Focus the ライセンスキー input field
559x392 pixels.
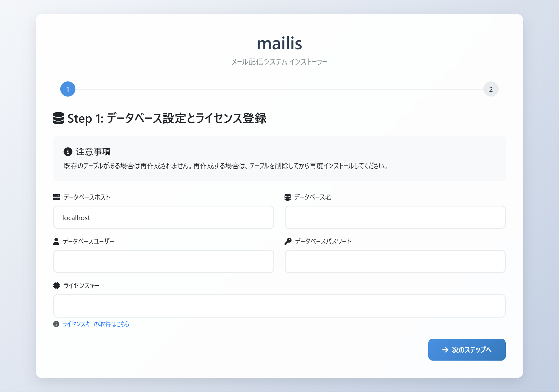click(279, 306)
